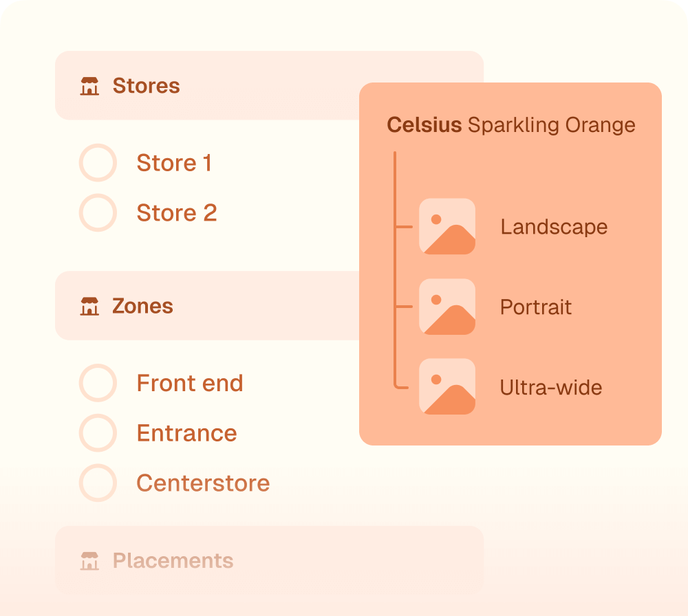This screenshot has height=616, width=688.
Task: Select the Ultra-wide creative label
Action: coord(551,387)
